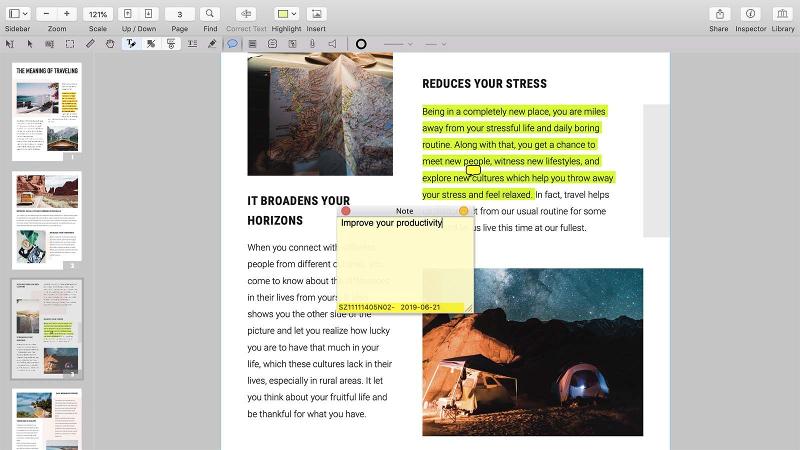
Task: Open page 1 thumbnail The Meaning of Traveling
Action: click(x=47, y=112)
